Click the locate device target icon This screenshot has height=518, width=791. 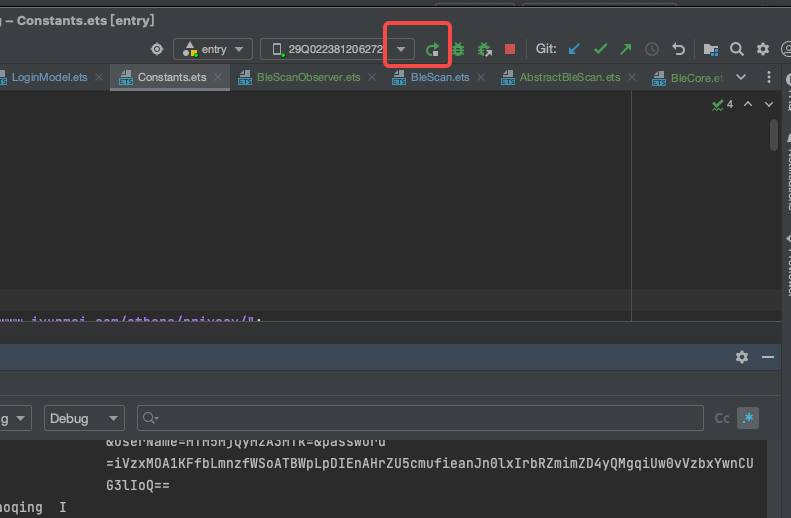point(157,49)
